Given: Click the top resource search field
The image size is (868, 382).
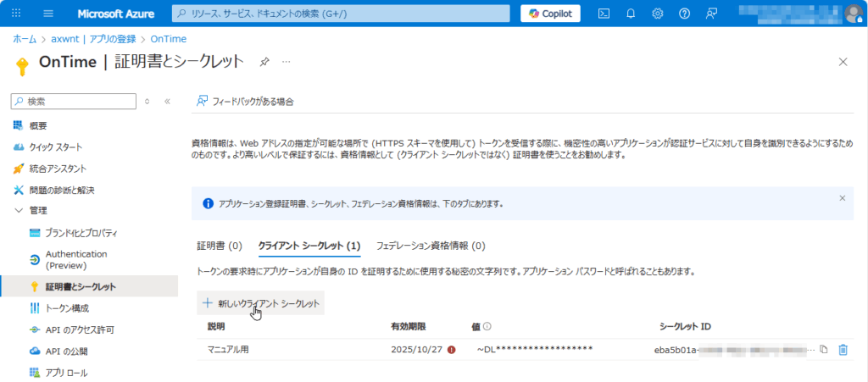Looking at the screenshot, I should (x=341, y=14).
